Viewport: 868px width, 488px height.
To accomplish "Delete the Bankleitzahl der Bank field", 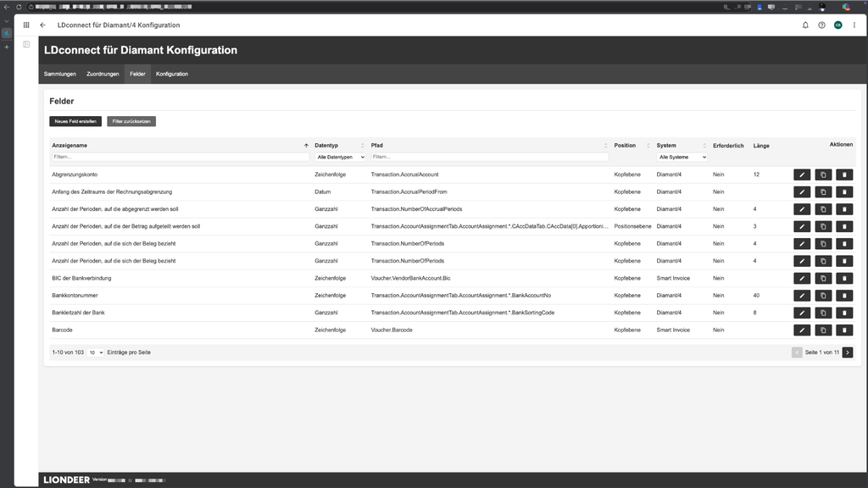I will [844, 313].
